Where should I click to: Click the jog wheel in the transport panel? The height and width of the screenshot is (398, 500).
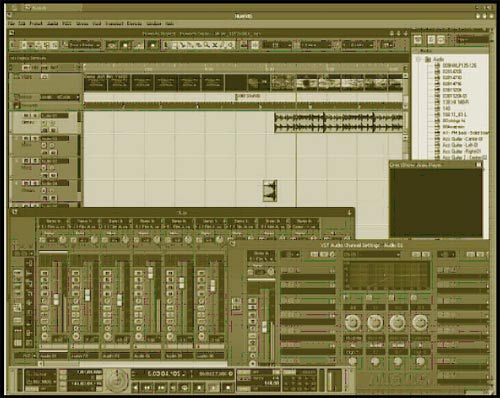click(x=117, y=380)
